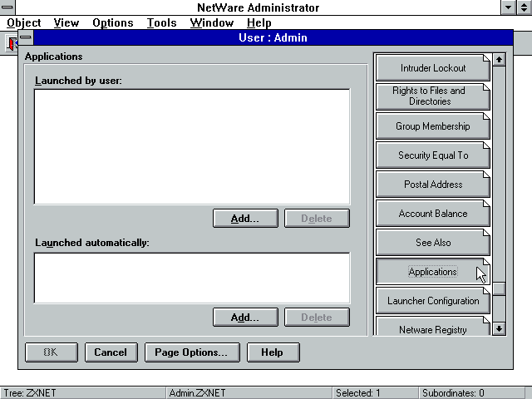Click inside the Launched automatically list
The height and width of the screenshot is (399, 532).
pos(192,278)
